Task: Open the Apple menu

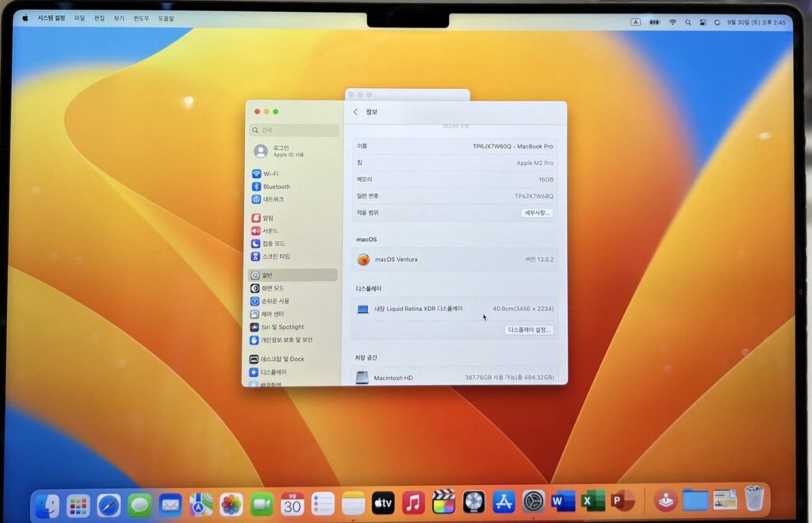Action: click(x=25, y=18)
